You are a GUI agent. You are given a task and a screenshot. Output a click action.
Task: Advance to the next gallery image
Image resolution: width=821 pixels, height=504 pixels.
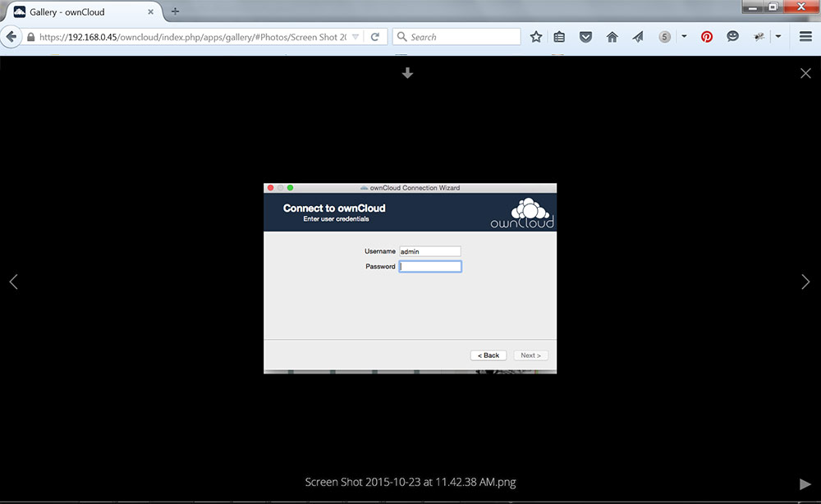coord(805,282)
